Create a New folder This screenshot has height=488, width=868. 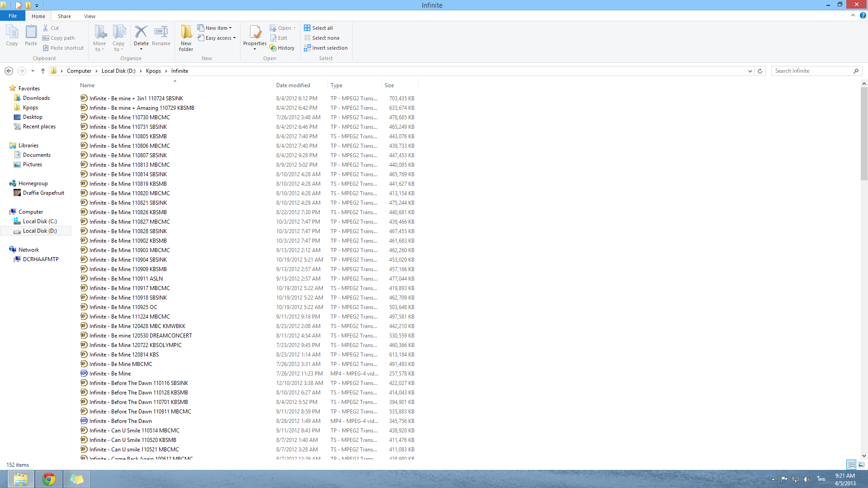point(186,37)
